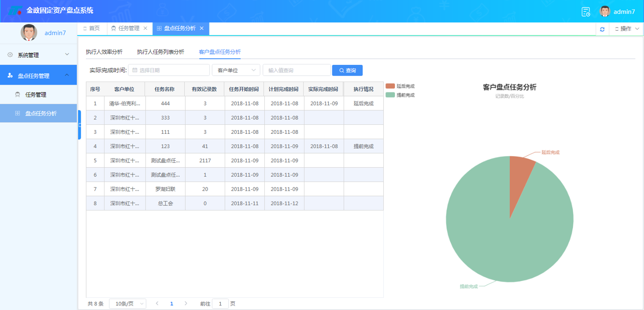
Task: Click the 查询 search button
Action: (347, 70)
